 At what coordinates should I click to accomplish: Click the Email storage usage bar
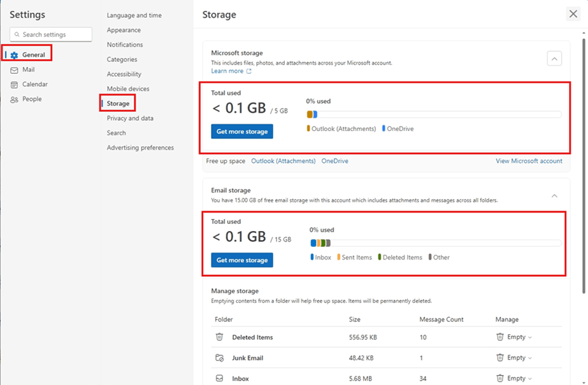435,243
